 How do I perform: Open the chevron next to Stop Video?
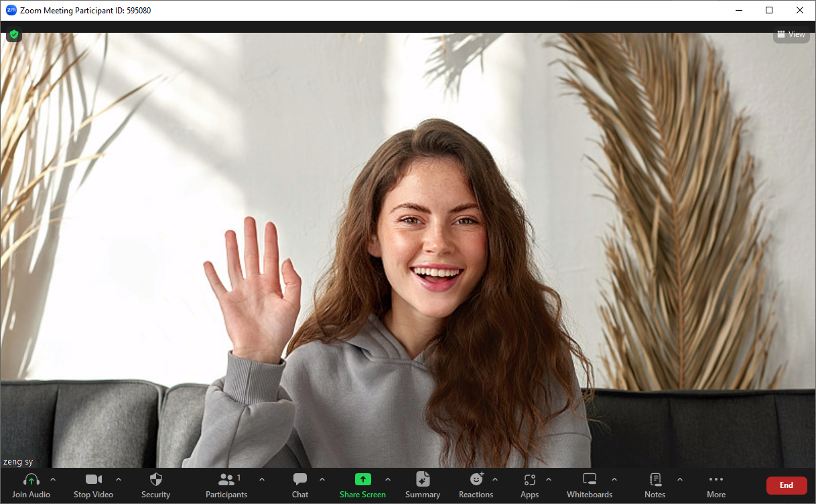coord(119,479)
